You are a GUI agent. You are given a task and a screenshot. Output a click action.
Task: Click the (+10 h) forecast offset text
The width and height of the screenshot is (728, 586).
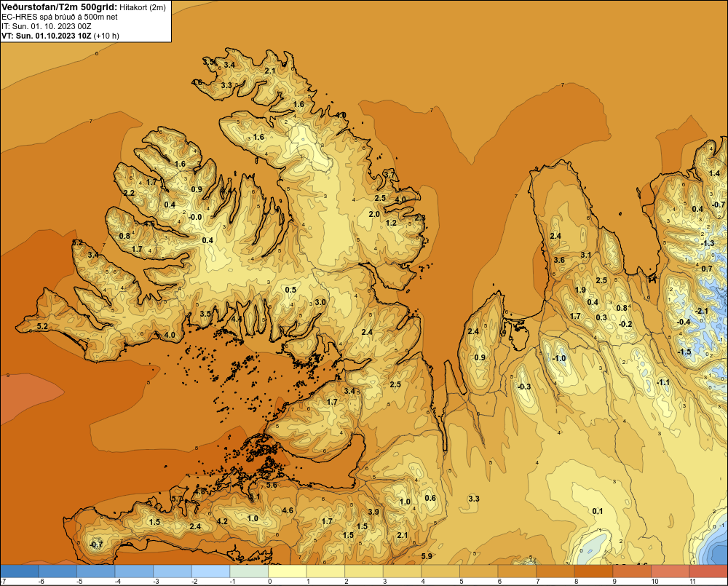pos(107,36)
